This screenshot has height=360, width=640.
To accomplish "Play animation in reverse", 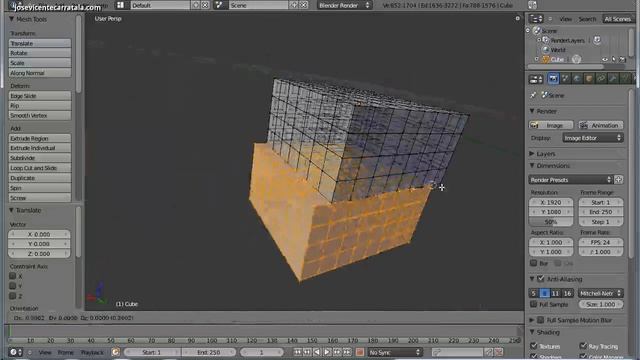I will (x=317, y=352).
